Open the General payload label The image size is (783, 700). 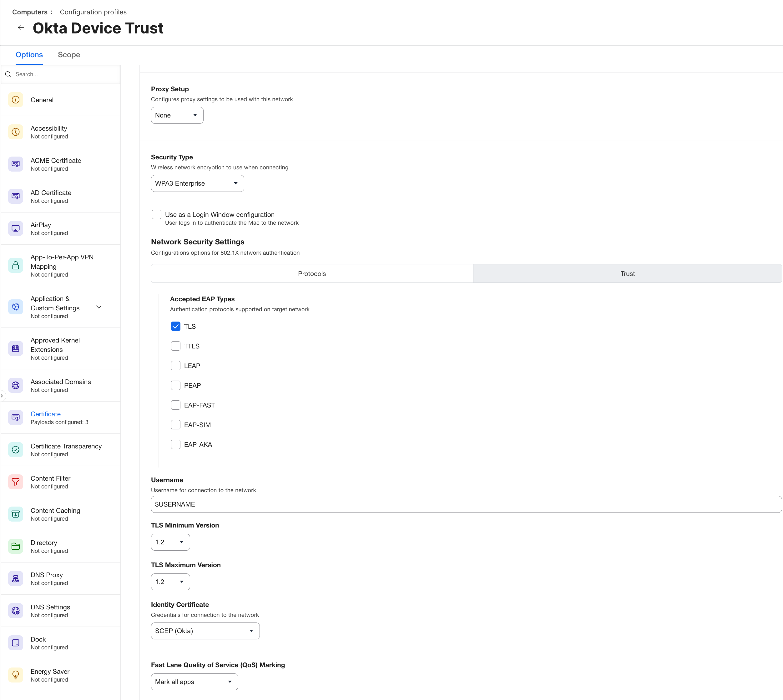pyautogui.click(x=42, y=100)
